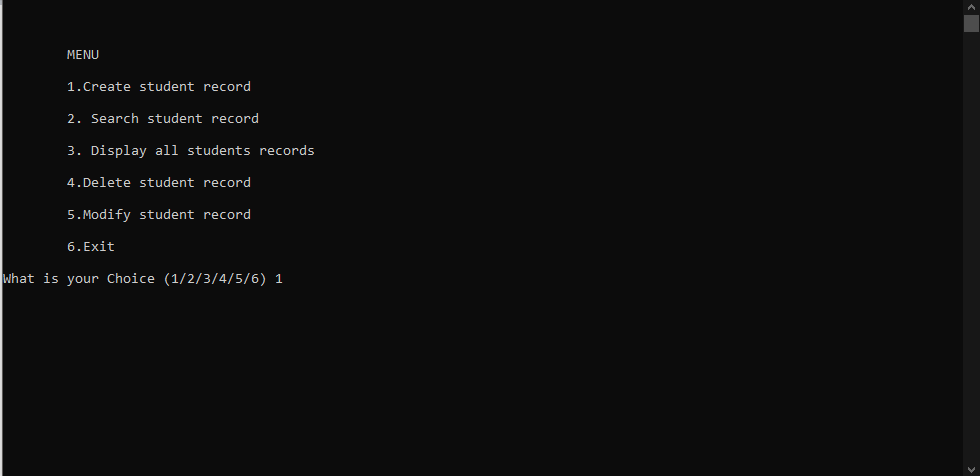Click the '5.Modify student record' option
Viewport: 980px width, 476px height.
159,214
